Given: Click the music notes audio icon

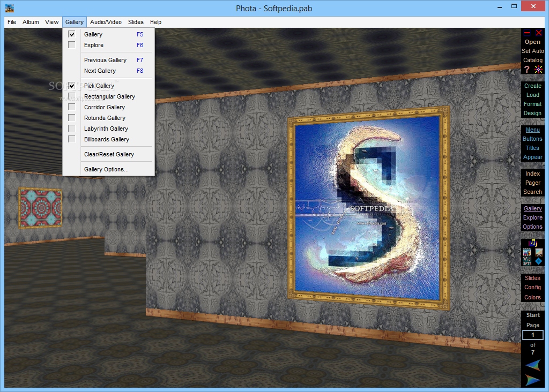Looking at the screenshot, I should coord(533,243).
